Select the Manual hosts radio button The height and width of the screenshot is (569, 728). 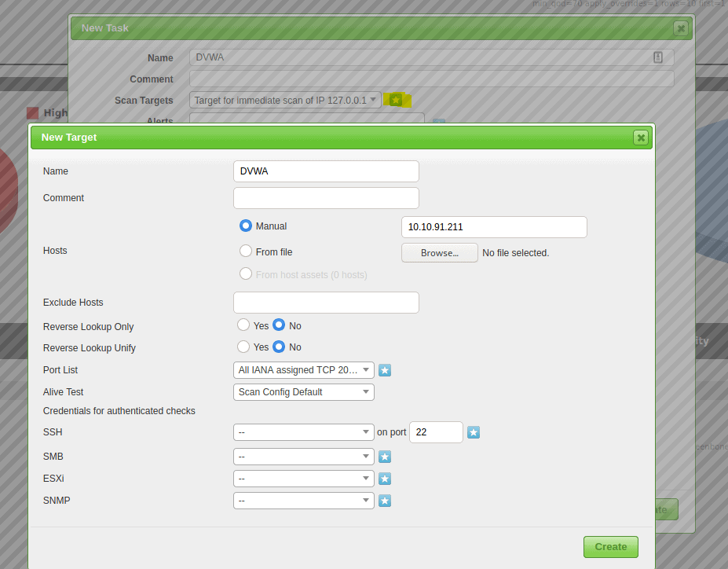pos(246,226)
